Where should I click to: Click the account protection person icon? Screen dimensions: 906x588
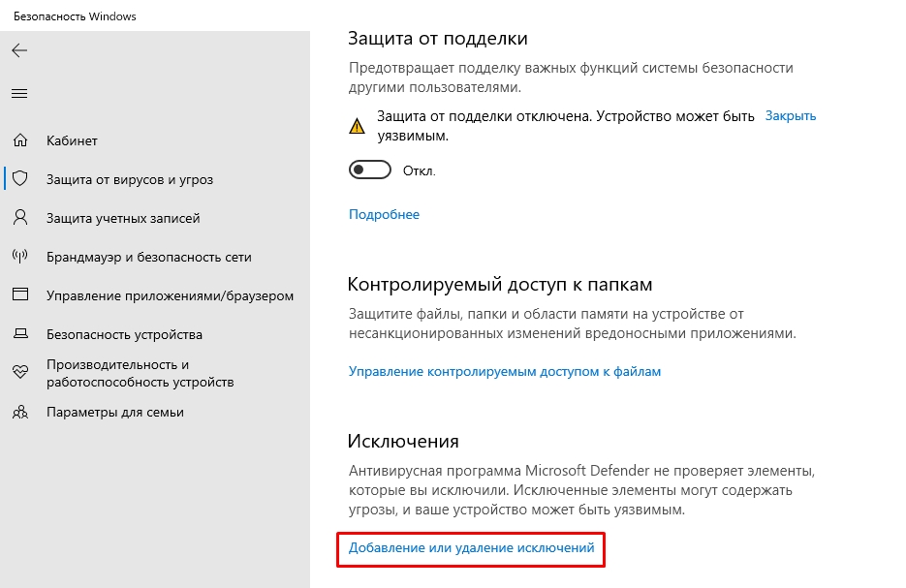click(x=19, y=218)
